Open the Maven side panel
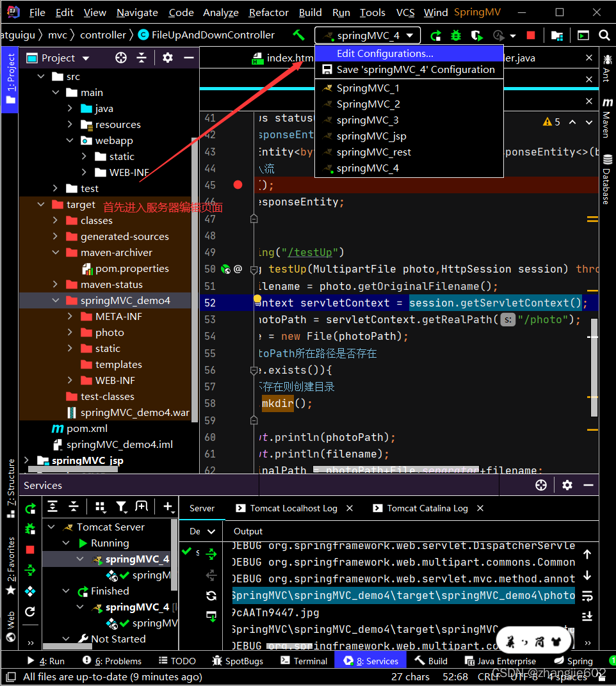Viewport: 616px width, 686px height. click(607, 118)
